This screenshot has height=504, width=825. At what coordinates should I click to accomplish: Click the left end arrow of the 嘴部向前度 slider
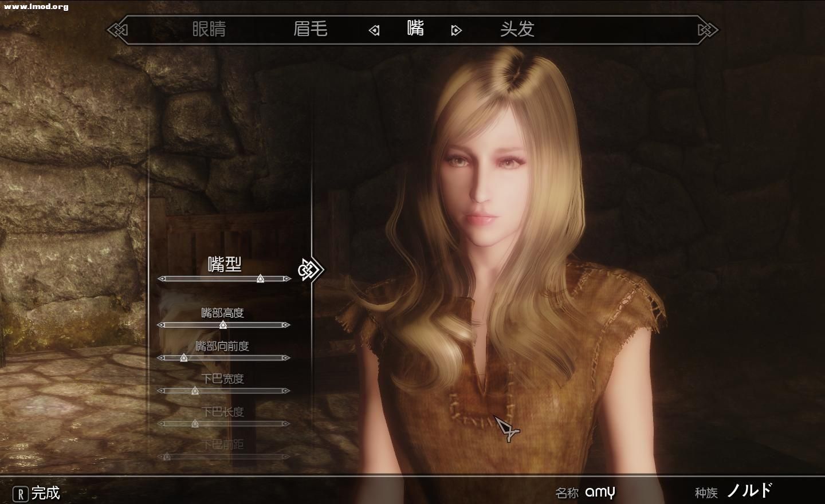pyautogui.click(x=162, y=358)
